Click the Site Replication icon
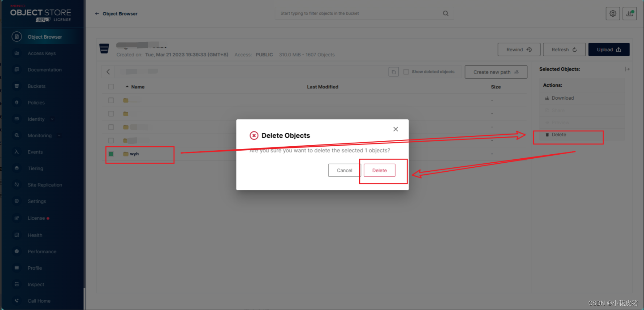This screenshot has width=644, height=310. pyautogui.click(x=17, y=184)
